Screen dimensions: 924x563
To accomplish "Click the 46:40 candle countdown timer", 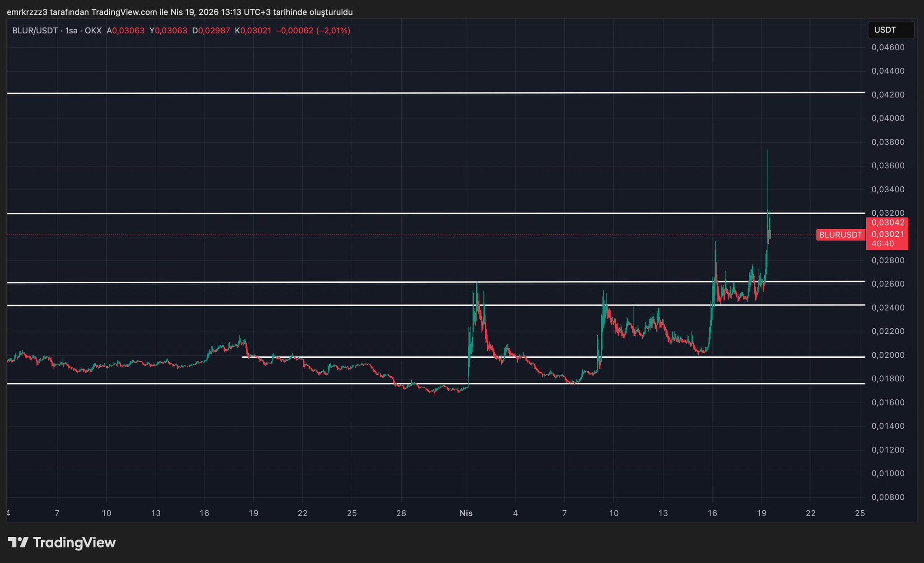I will tap(882, 244).
